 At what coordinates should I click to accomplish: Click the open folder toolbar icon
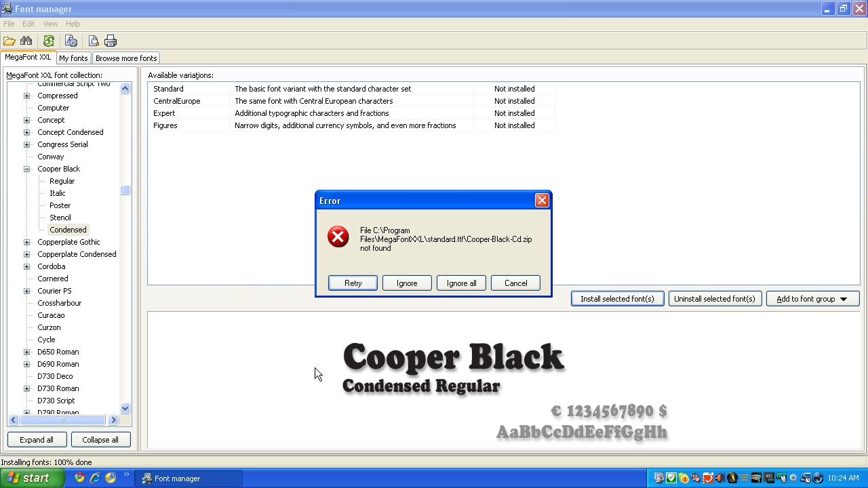[x=9, y=41]
